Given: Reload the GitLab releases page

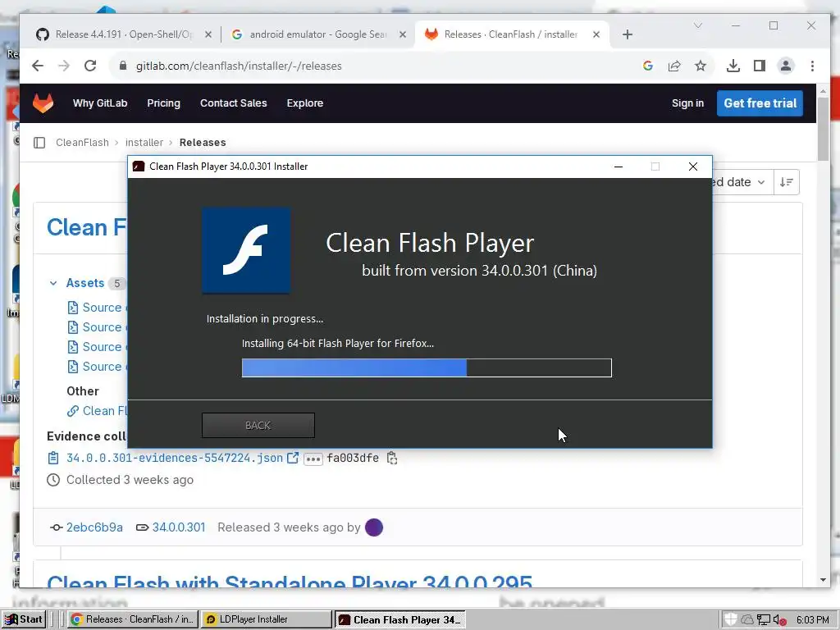Looking at the screenshot, I should tap(90, 66).
